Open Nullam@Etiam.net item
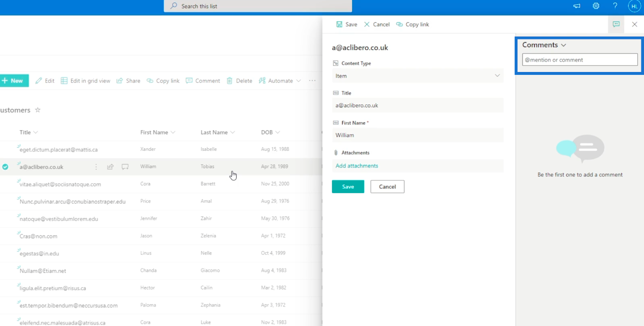Screen dimensions: 644x326 pyautogui.click(x=43, y=271)
